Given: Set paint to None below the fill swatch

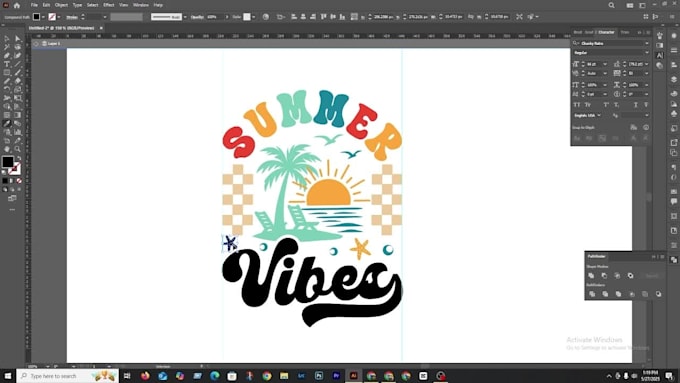Looking at the screenshot, I should tap(19, 181).
